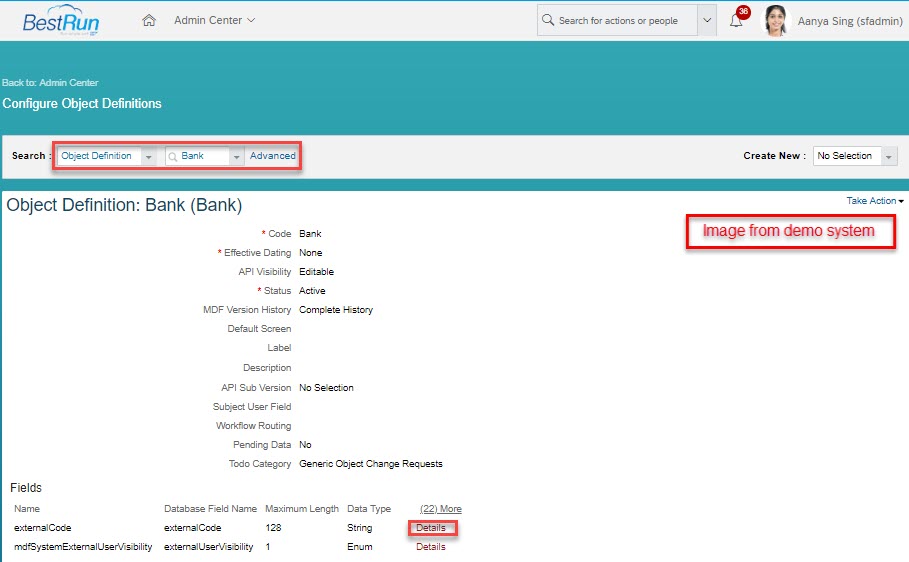Click the Data Type column header
909x562 pixels.
(x=369, y=509)
